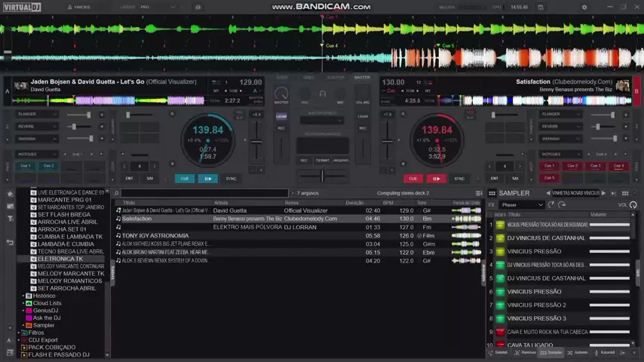Open the Sidelist bottom tab
The image size is (644, 362).
[x=498, y=352]
